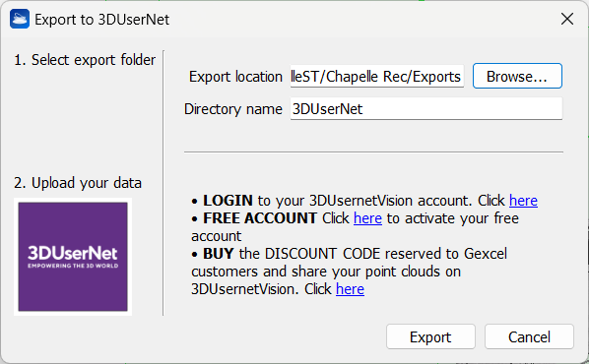Image resolution: width=589 pixels, height=364 pixels.
Task: Select the '1. Select export folder' step
Action: point(85,60)
